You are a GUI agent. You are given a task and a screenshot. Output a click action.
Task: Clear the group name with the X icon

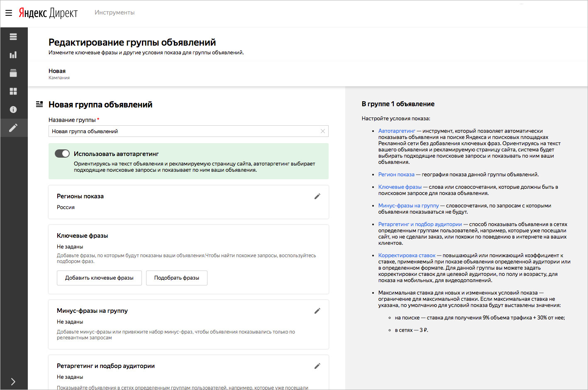(x=323, y=131)
